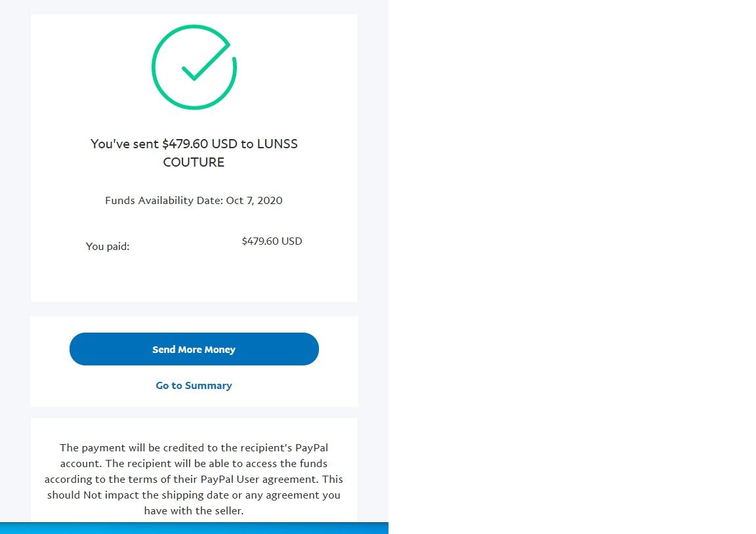Click "have with the seller." line
The width and height of the screenshot is (756, 534).
(x=194, y=511)
